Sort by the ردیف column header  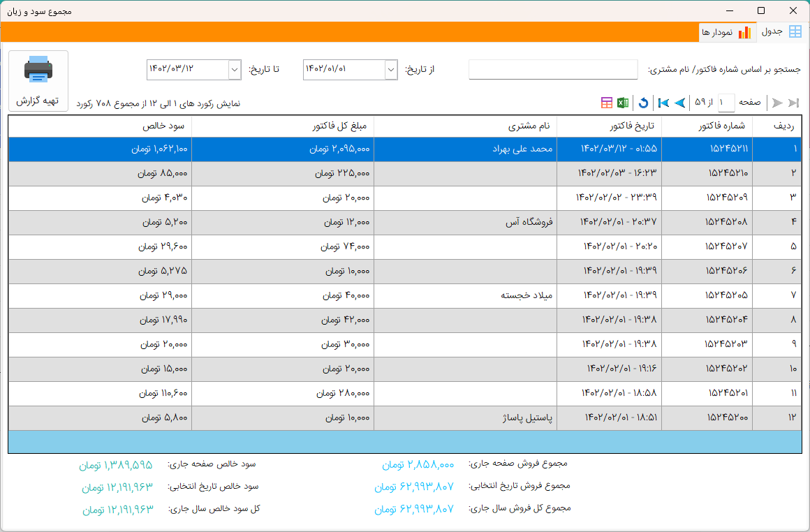(777, 126)
